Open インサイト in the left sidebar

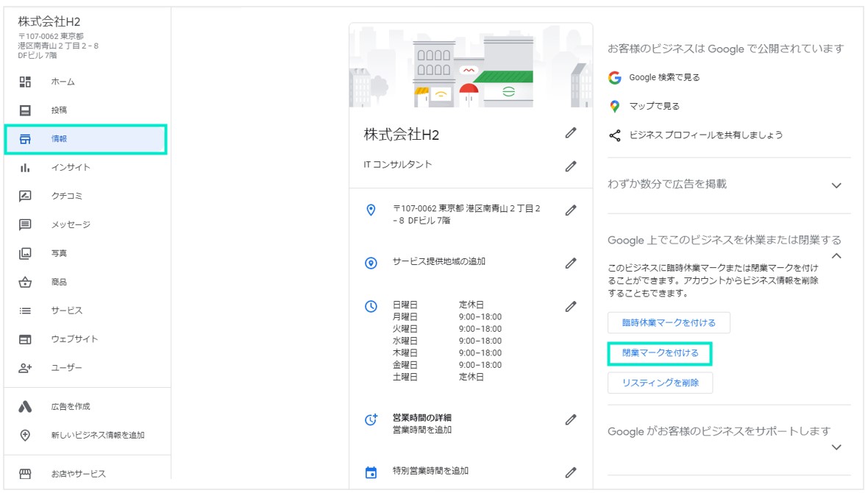click(71, 168)
